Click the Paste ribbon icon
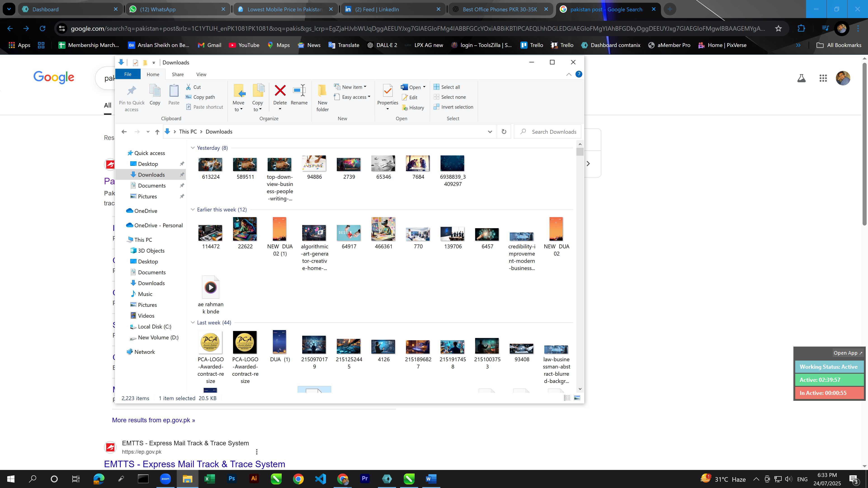Viewport: 868px width, 488px height. pyautogui.click(x=174, y=91)
